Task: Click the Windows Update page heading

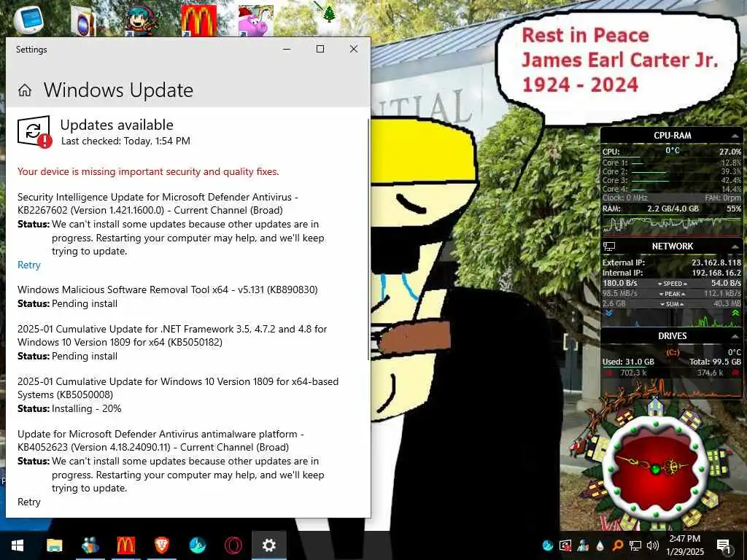Action: 118,90
